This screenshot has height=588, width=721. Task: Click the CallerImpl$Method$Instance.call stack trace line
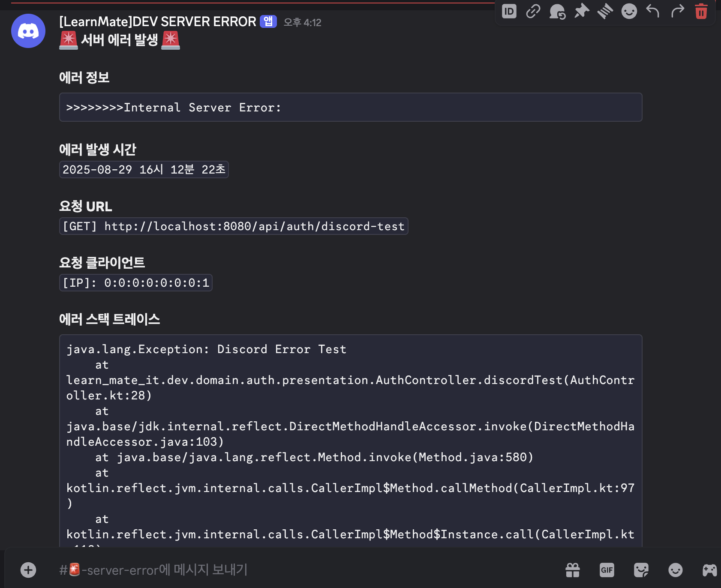point(350,534)
